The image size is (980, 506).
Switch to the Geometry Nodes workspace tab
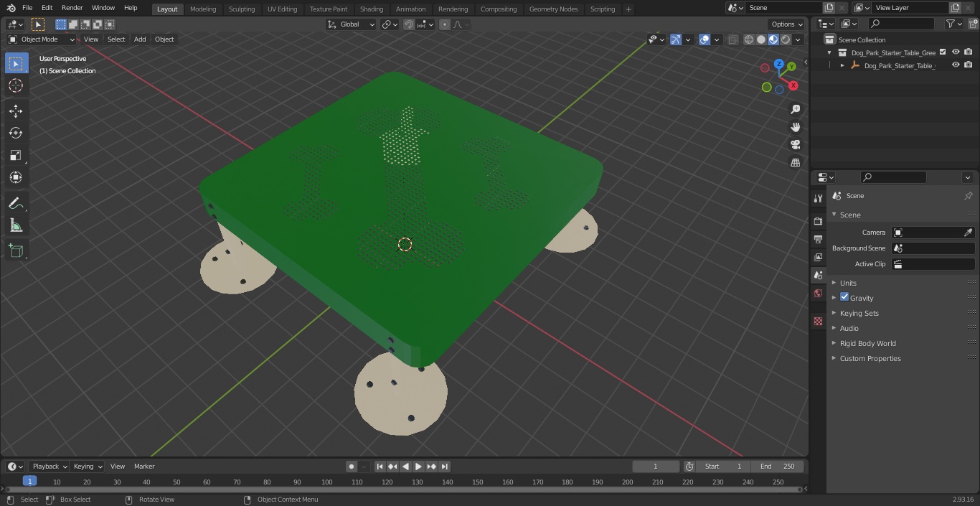[554, 9]
